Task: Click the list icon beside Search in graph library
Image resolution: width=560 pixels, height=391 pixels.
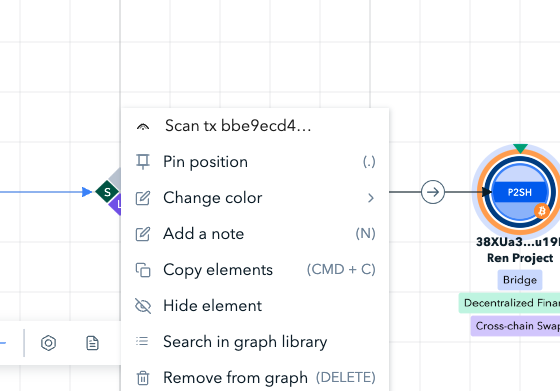Action: [142, 341]
